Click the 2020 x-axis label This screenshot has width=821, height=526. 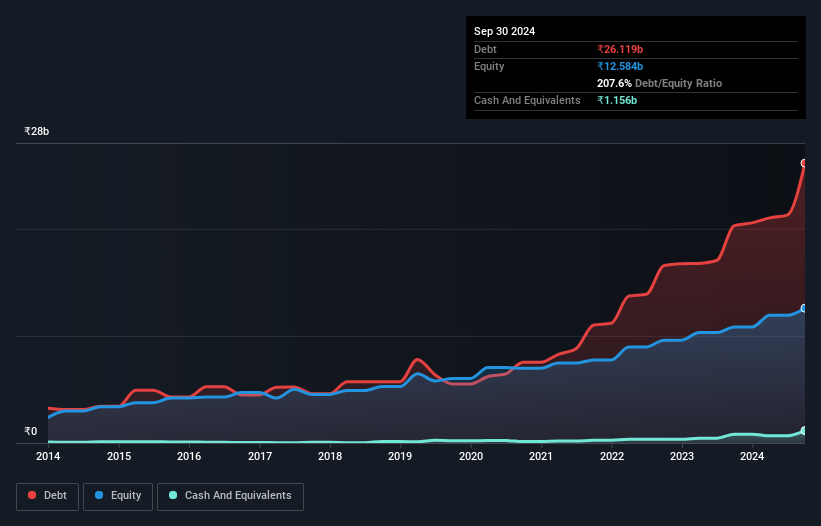471,456
